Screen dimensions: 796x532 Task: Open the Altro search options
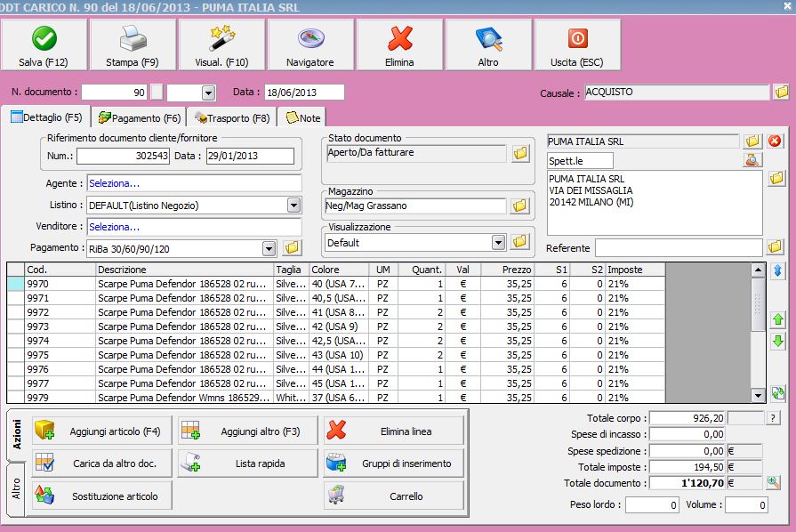[x=488, y=44]
